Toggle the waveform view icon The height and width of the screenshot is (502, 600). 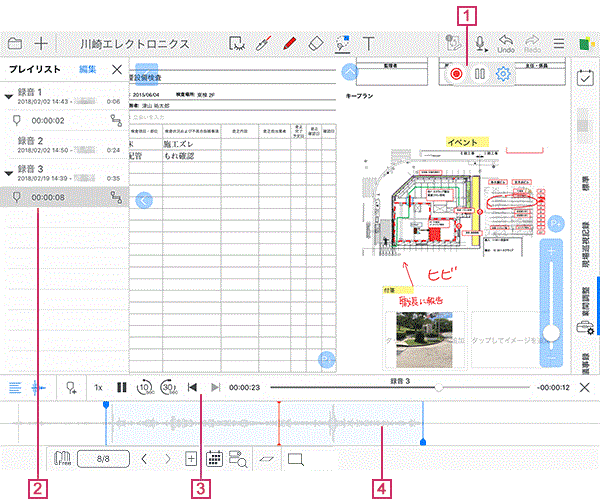tap(38, 388)
